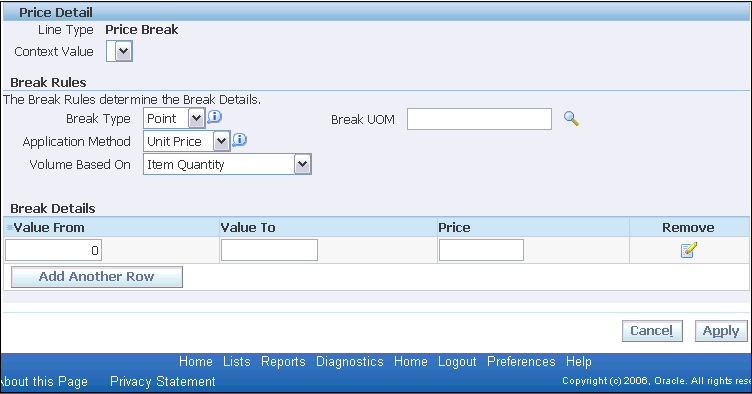
Task: Click the Break Rules heading
Action: pyautogui.click(x=48, y=82)
